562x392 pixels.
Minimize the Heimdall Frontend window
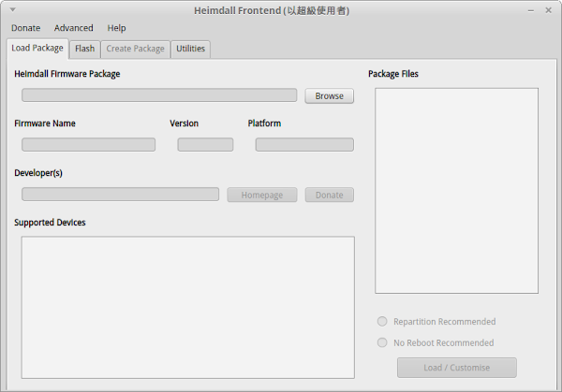(x=531, y=10)
